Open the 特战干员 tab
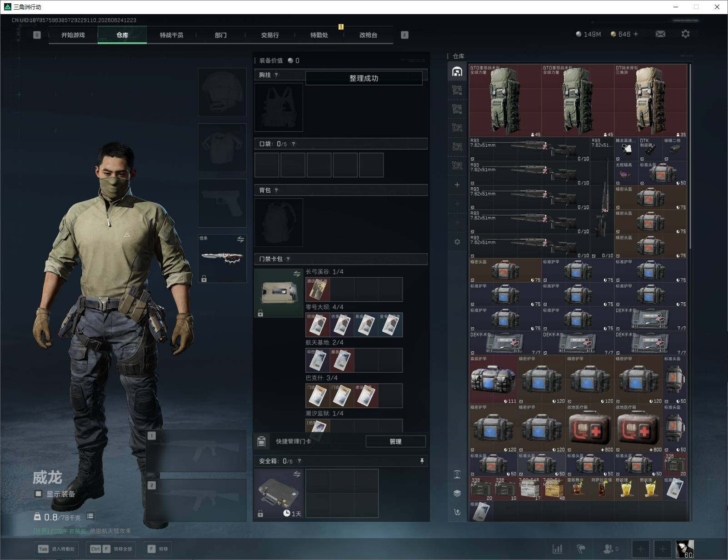728x560 pixels. (x=171, y=35)
